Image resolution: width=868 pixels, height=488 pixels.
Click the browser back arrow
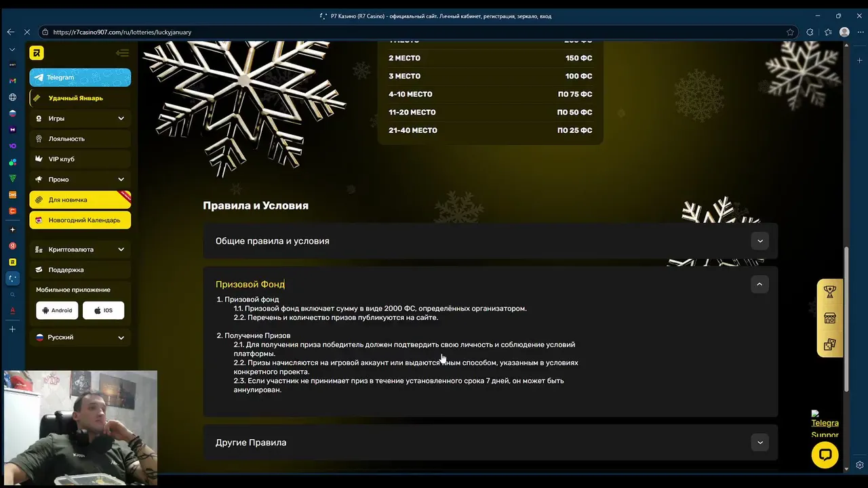tap(10, 32)
